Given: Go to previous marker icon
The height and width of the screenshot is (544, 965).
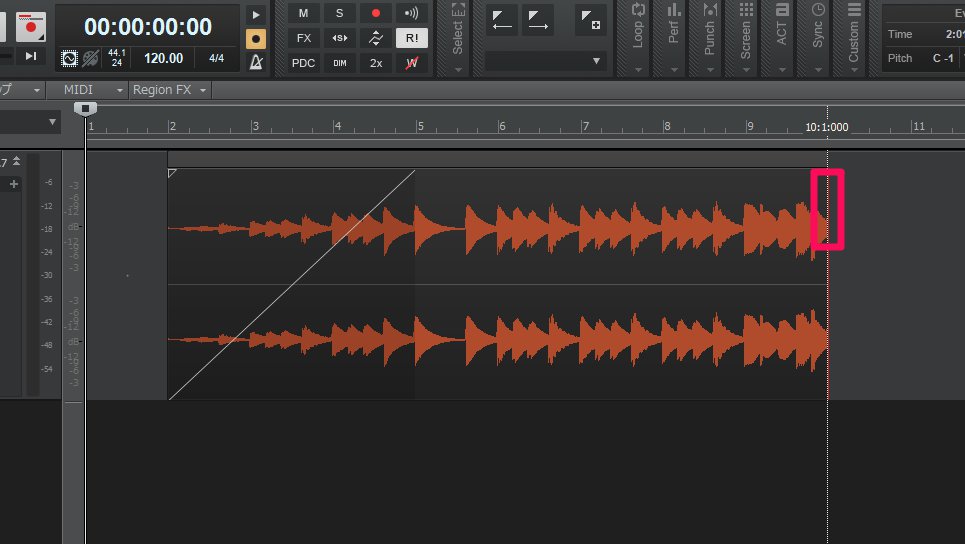Looking at the screenshot, I should pos(502,20).
